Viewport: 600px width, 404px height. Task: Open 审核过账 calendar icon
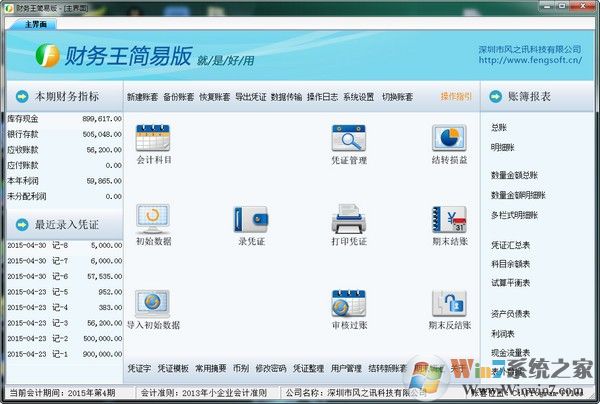(349, 303)
